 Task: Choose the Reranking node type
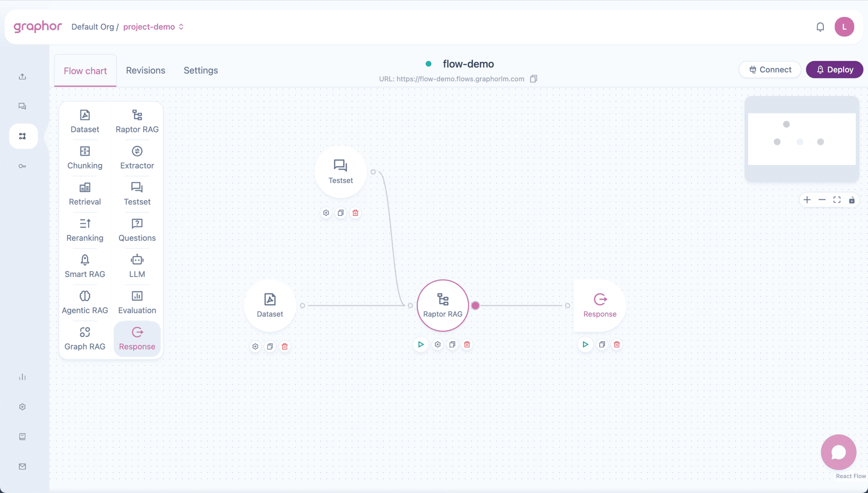point(85,230)
